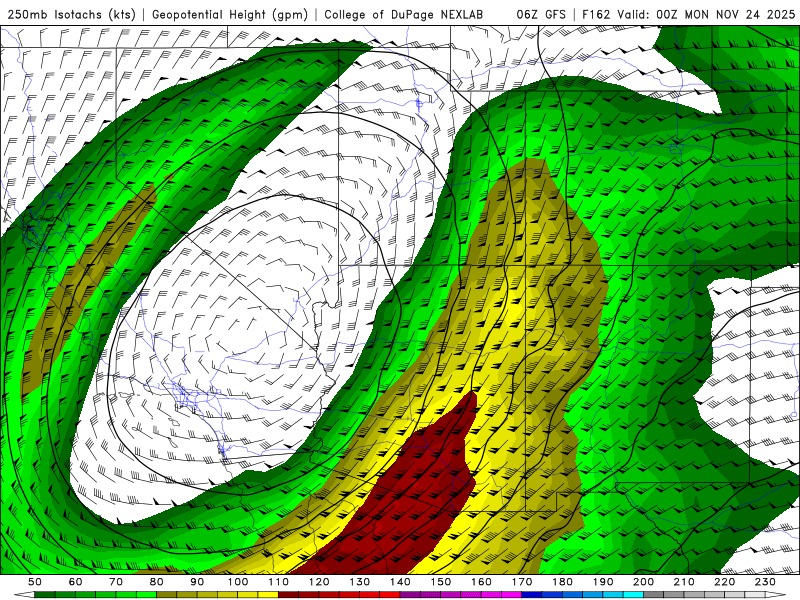Click the 230 value on the legend scale
Viewport: 800px width, 600px height.
click(765, 582)
